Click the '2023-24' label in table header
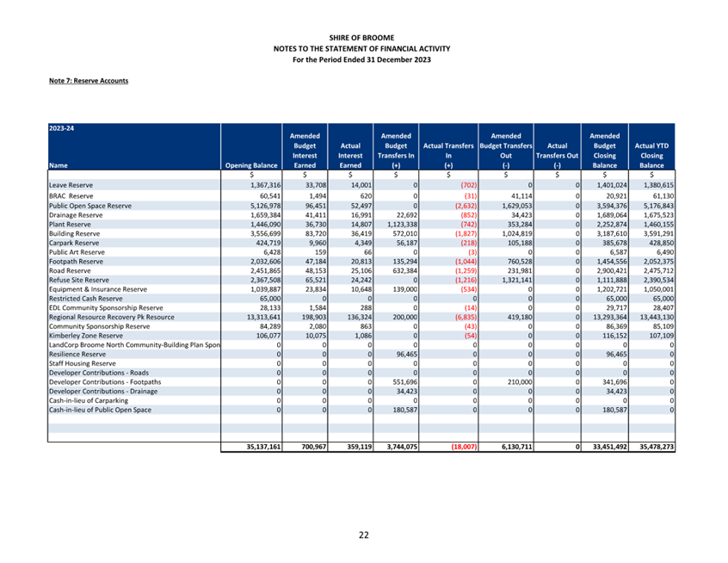 tap(61, 128)
